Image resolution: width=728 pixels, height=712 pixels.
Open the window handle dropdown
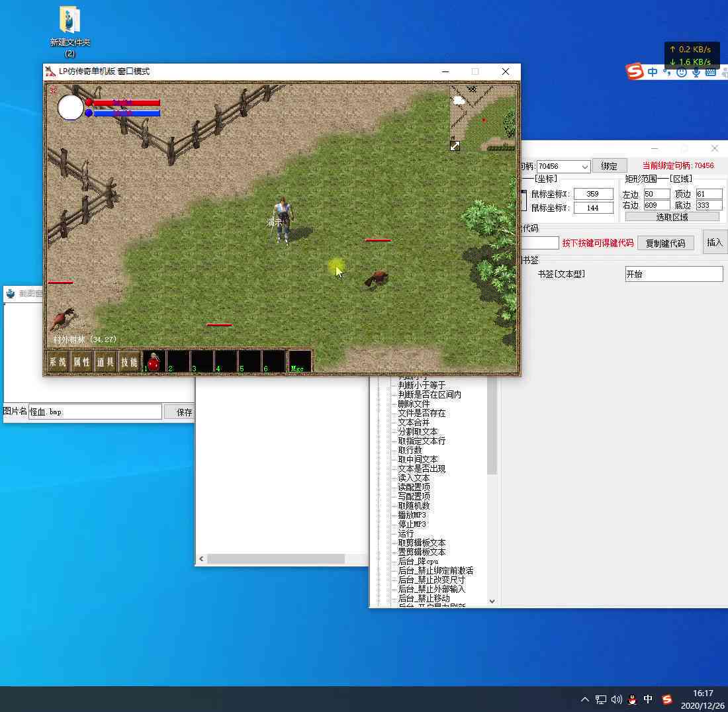pos(585,166)
